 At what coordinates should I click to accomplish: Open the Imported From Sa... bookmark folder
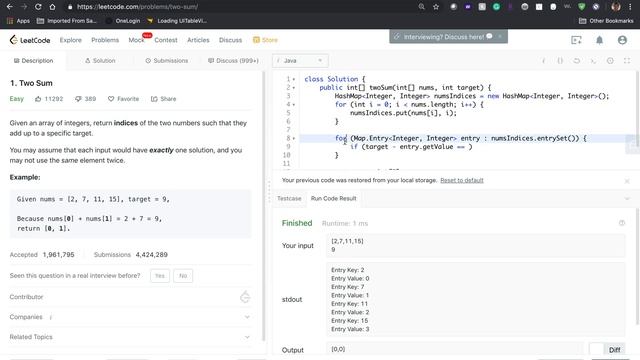coord(67,21)
